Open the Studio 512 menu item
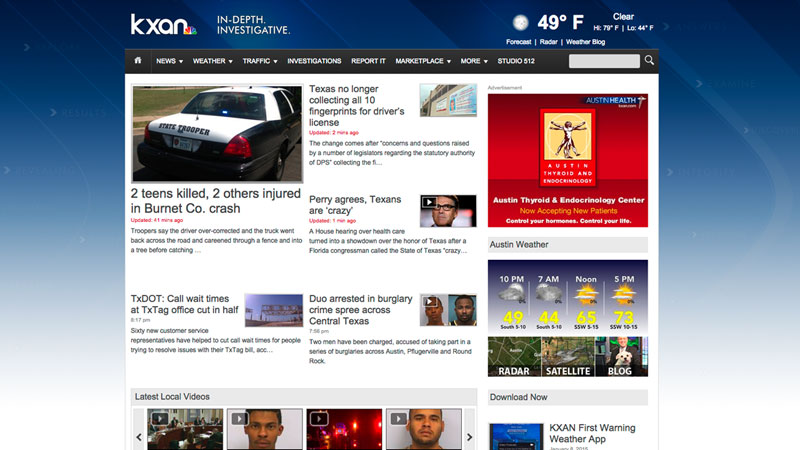The width and height of the screenshot is (800, 450). pyautogui.click(x=516, y=61)
